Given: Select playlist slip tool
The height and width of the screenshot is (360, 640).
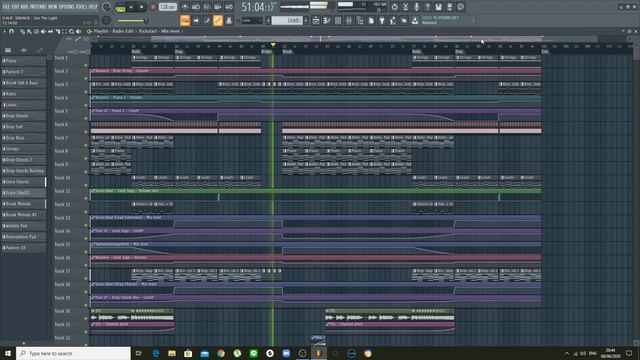Looking at the screenshot, I should pyautogui.click(x=50, y=31).
